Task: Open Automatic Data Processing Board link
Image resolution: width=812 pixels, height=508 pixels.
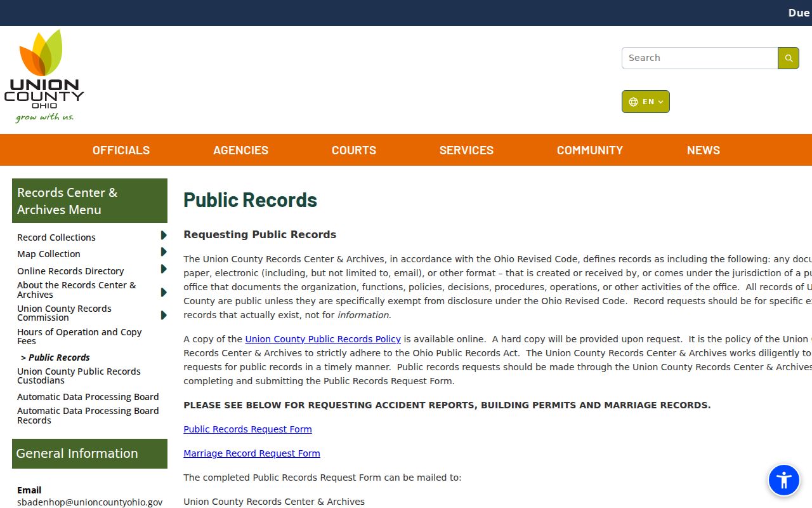Action: tap(88, 397)
